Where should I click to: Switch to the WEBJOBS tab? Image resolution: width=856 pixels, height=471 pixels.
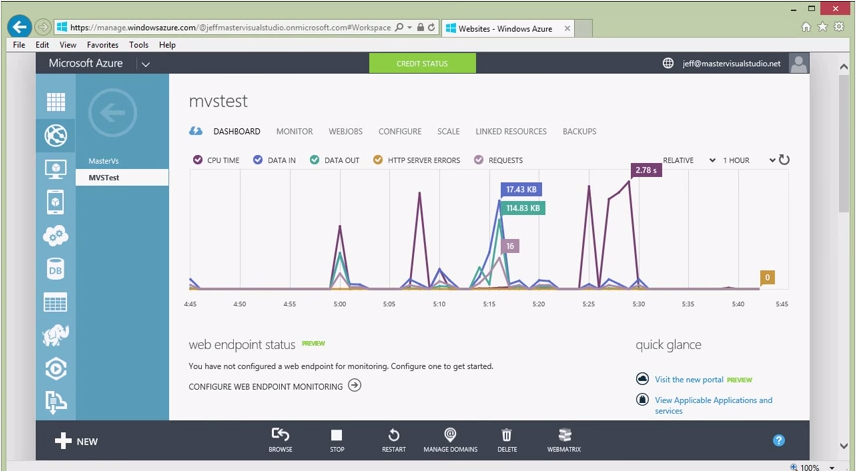point(346,132)
